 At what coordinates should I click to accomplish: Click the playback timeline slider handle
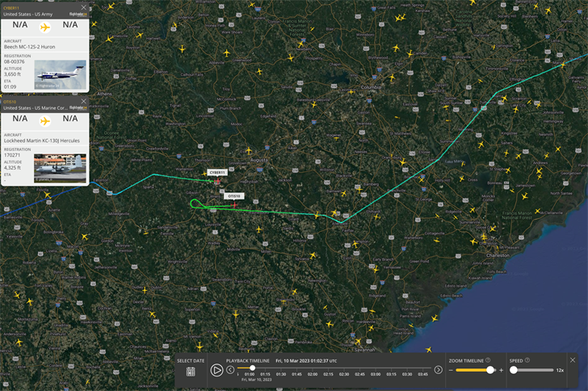coord(252,368)
